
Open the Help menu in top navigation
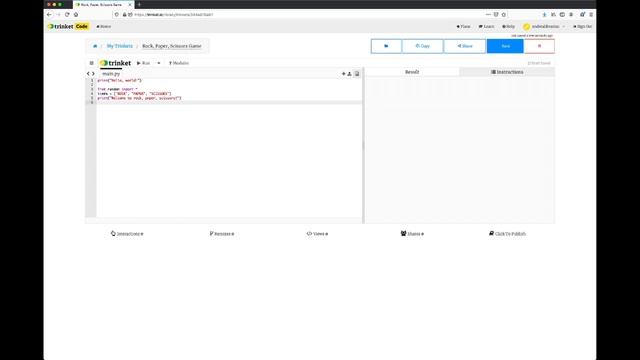509,27
